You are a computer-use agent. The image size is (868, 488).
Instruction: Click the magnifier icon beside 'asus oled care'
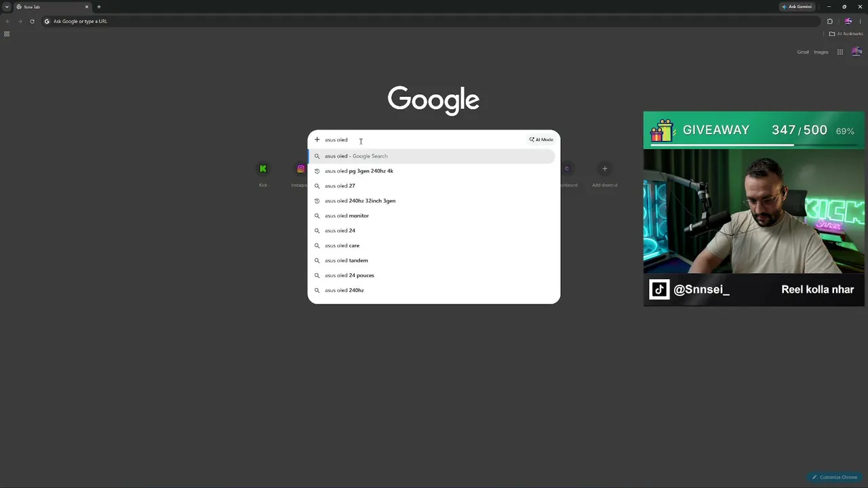pos(317,245)
